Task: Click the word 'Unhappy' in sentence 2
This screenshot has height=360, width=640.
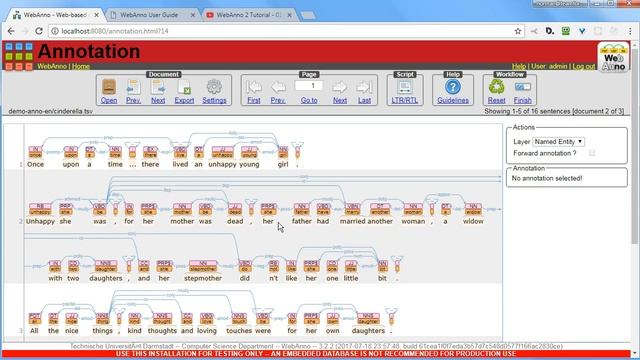Action: point(40,221)
